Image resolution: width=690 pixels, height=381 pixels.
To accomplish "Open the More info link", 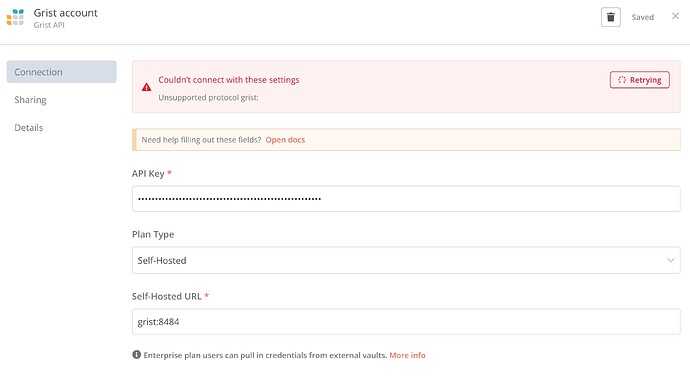I will 407,355.
